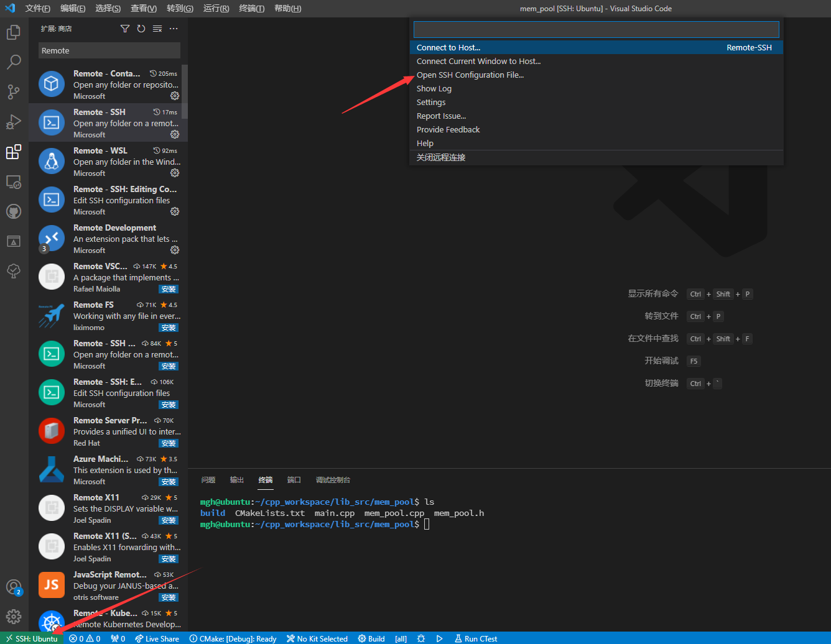Click Run CTest in status bar
Image resolution: width=831 pixels, height=644 pixels.
[476, 638]
